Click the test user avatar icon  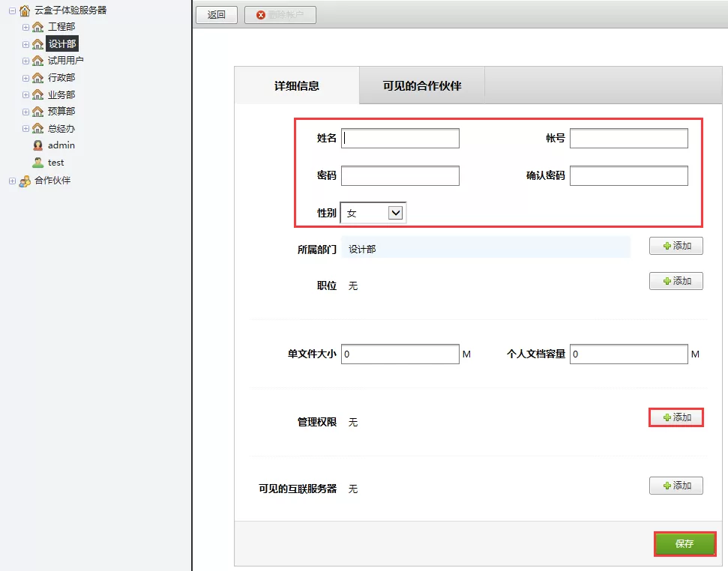click(x=37, y=163)
